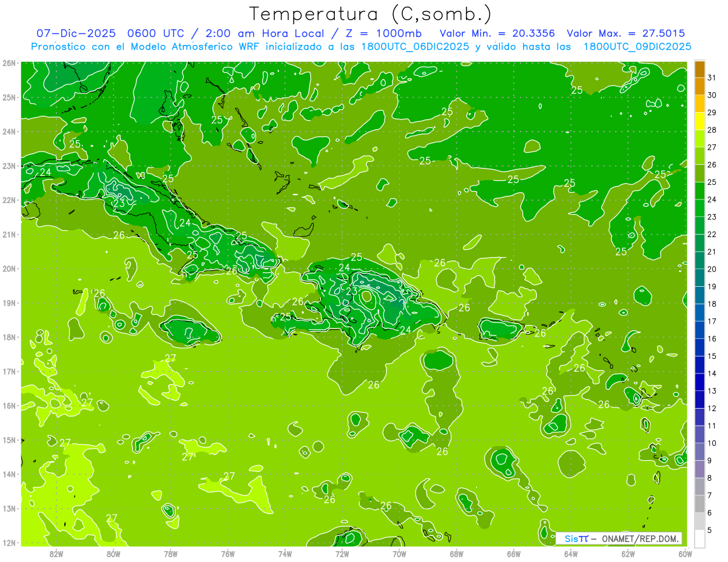This screenshot has height=562, width=728.
Task: Click the "8" value on the color scale
Action: [710, 478]
